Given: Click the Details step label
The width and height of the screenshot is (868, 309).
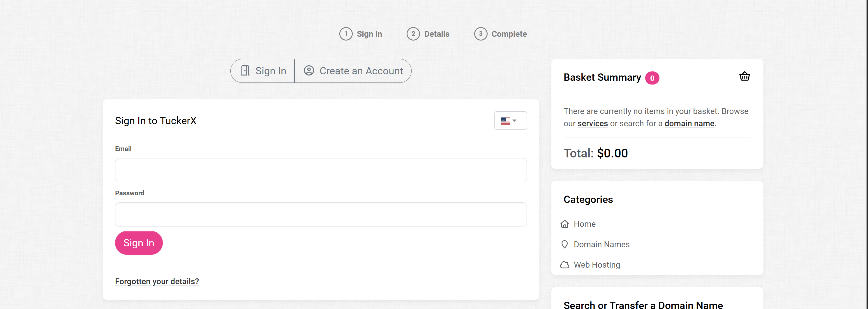Looking at the screenshot, I should click(x=437, y=34).
